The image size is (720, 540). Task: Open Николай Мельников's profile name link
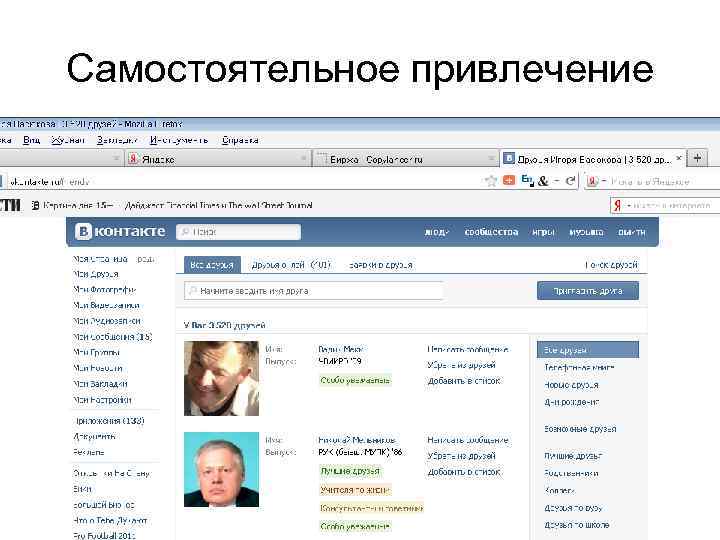click(x=357, y=440)
